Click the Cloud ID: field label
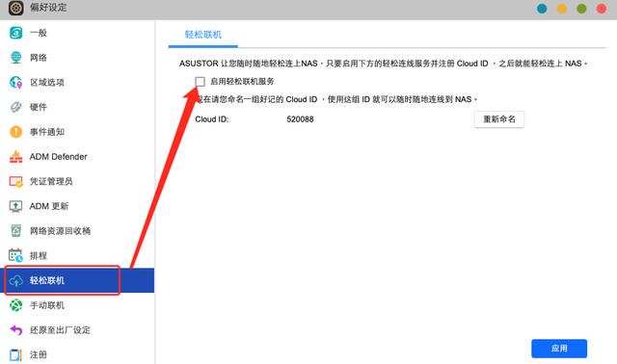617x364 pixels. pos(212,119)
